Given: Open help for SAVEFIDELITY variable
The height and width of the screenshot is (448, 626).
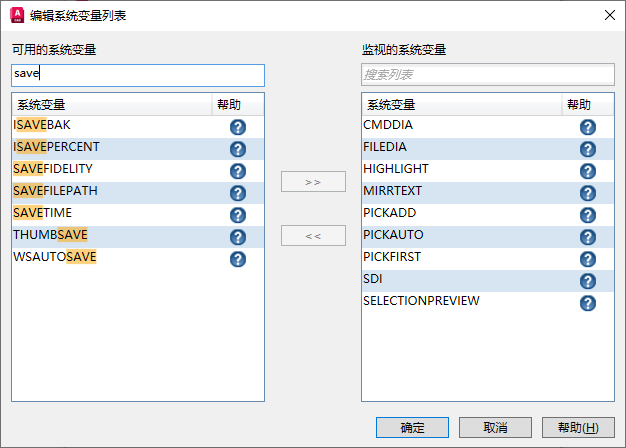Looking at the screenshot, I should point(238,171).
